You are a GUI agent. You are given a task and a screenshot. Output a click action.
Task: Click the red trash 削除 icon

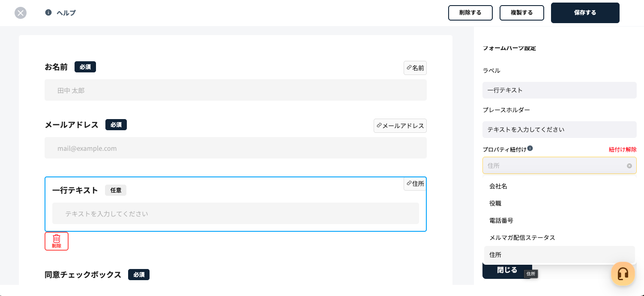(57, 241)
